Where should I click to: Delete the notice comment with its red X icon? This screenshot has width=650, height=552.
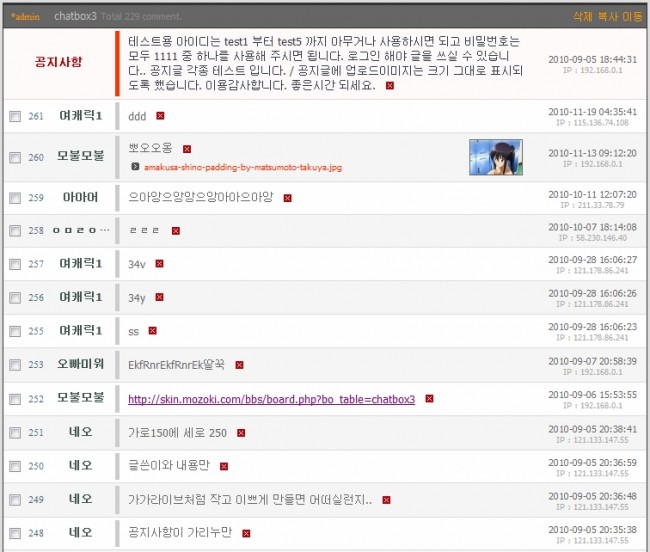(x=390, y=85)
